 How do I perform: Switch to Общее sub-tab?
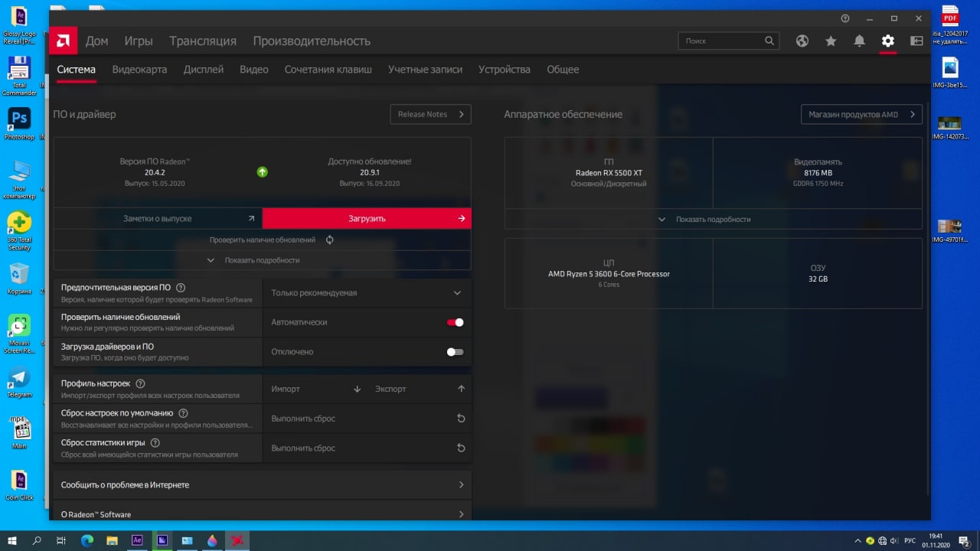[x=563, y=70]
